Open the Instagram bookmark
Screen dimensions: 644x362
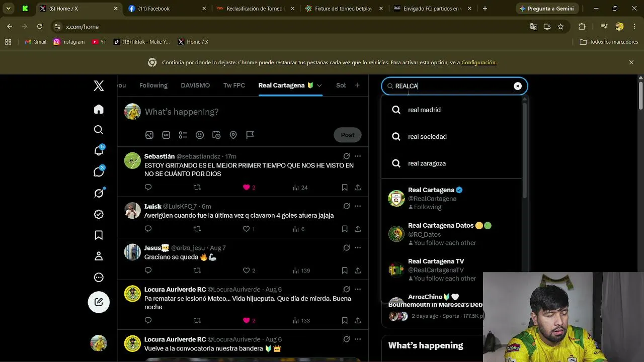[x=69, y=42]
